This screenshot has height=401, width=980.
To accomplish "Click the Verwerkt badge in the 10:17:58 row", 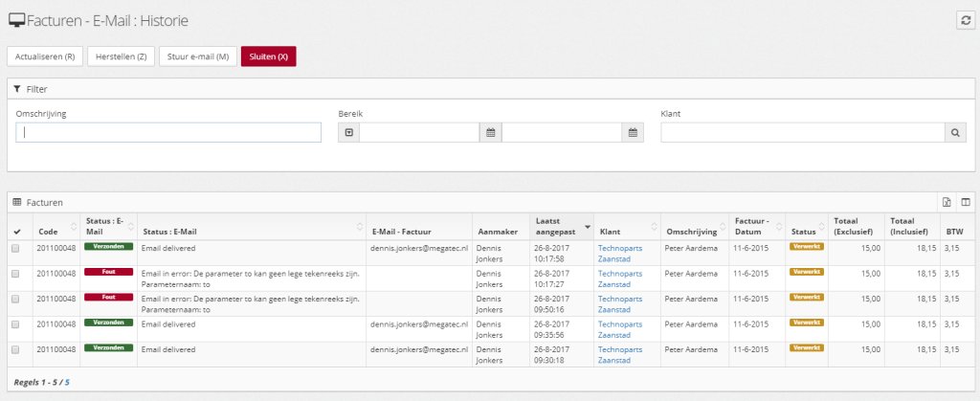I will click(x=807, y=246).
